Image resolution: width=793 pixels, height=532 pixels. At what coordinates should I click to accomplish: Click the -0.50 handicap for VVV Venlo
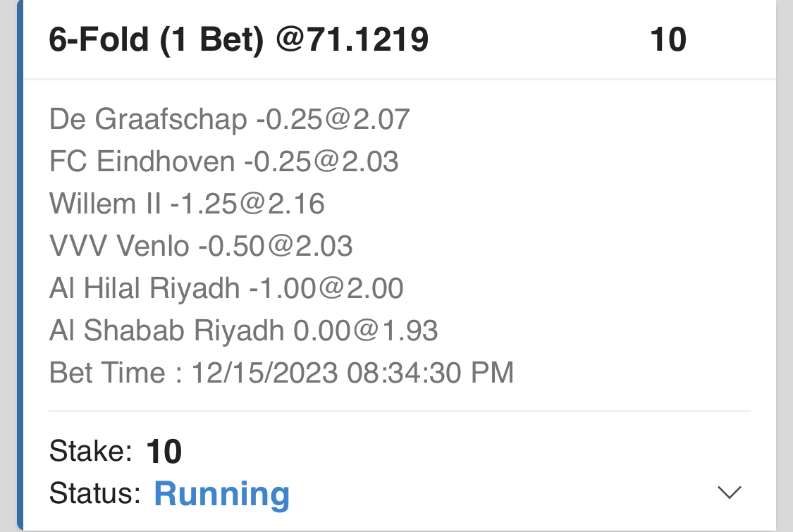tap(226, 247)
